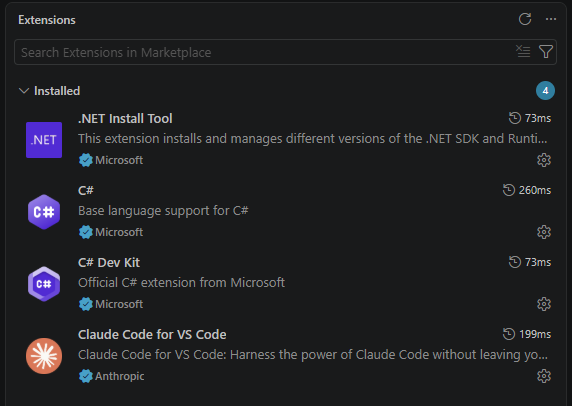Click the 260ms activation time for C#
The height and width of the screenshot is (406, 572).
(535, 190)
